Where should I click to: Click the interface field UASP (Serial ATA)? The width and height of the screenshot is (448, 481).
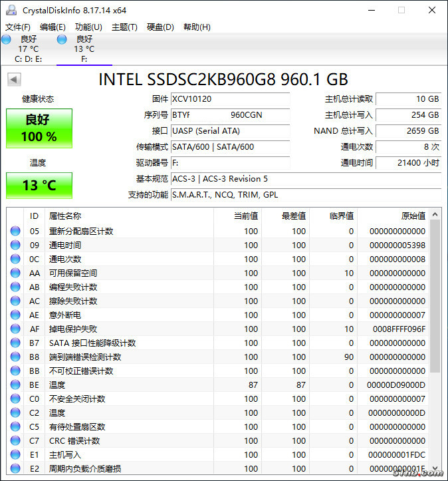pyautogui.click(x=230, y=131)
